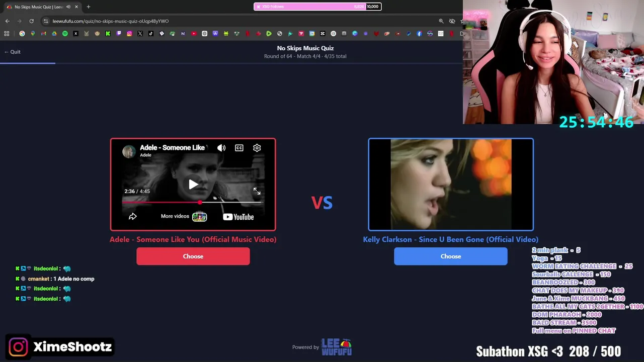Click 'Kelly Clarkson - Since U Been Gone (Official Video)' caption
The height and width of the screenshot is (362, 644).
coord(451,239)
